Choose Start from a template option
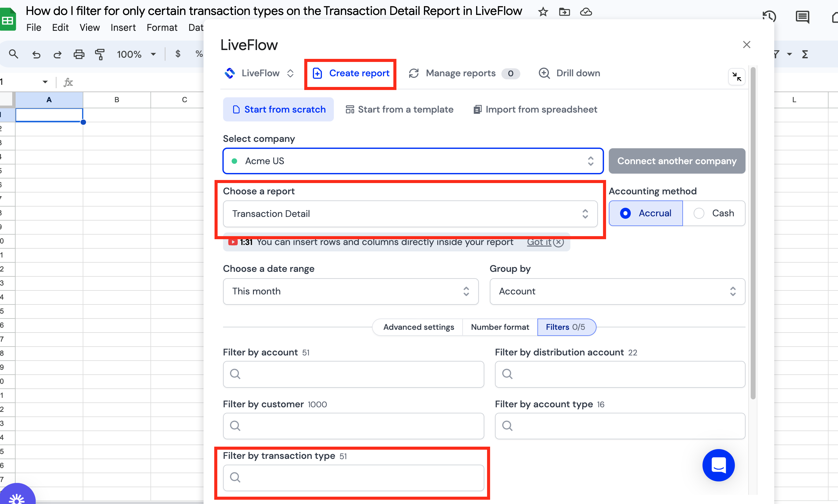 (399, 109)
